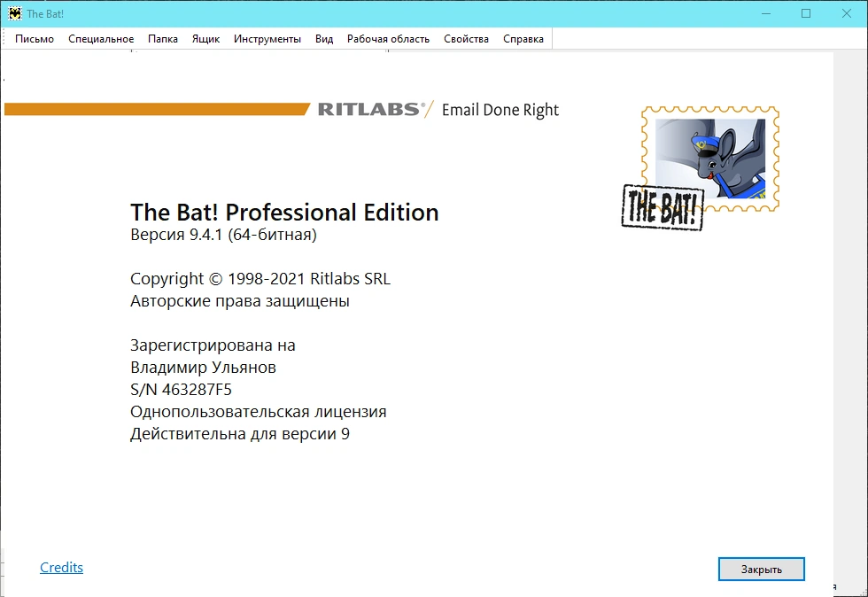Screen dimensions: 868x597
Task: Open the Письмо menu
Action: (x=35, y=39)
